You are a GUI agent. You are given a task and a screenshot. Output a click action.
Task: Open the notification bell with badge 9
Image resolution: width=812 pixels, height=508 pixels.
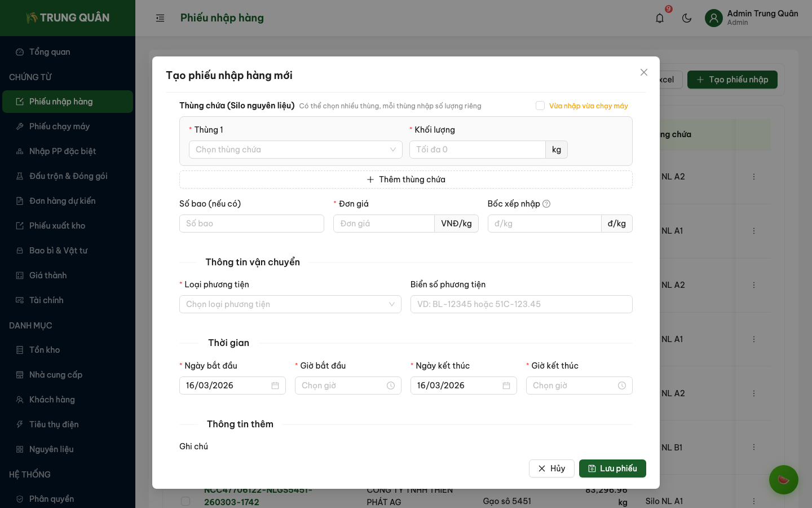click(x=659, y=18)
